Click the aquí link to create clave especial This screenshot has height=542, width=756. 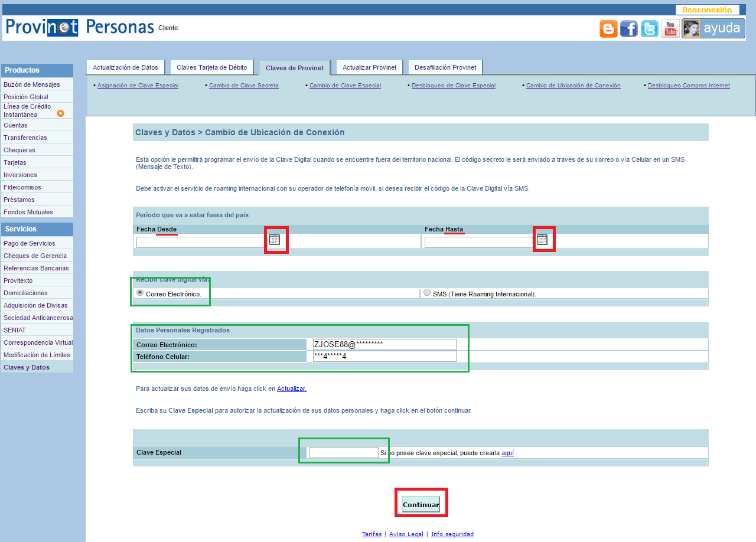(x=507, y=453)
